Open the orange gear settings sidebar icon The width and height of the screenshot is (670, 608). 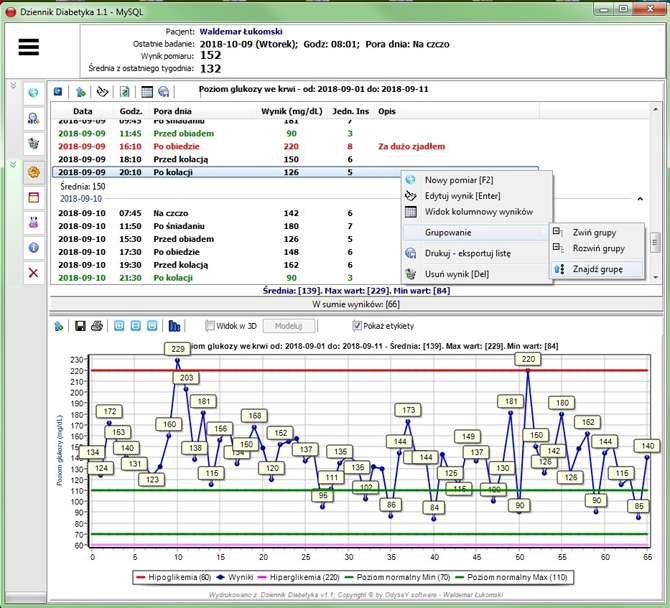(x=34, y=172)
